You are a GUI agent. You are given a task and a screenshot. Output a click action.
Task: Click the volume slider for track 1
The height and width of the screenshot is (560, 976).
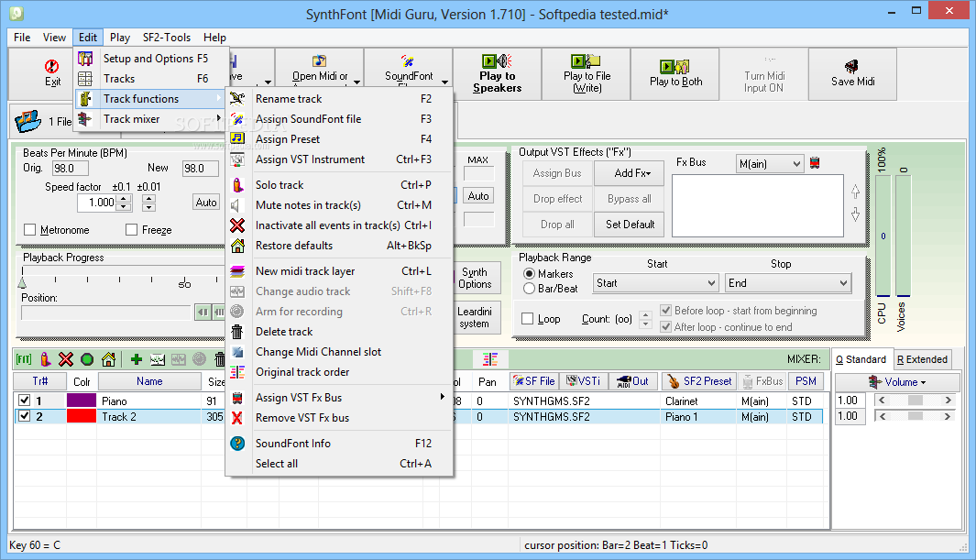(915, 401)
